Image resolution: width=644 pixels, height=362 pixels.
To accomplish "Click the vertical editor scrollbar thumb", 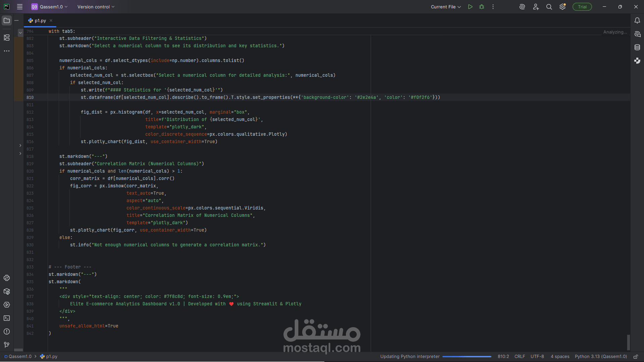I will coord(628,342).
